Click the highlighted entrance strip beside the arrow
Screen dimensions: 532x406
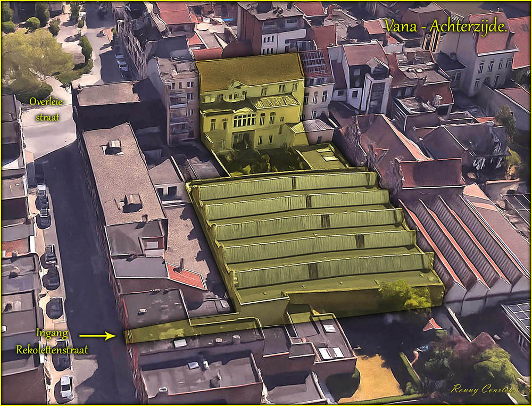coord(192,329)
